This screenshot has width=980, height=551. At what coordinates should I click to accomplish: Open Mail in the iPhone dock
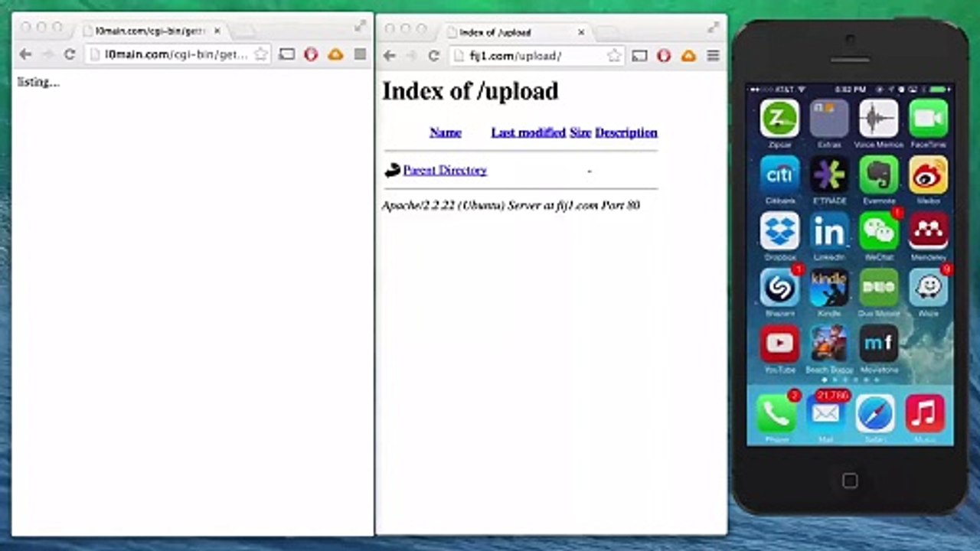point(825,414)
